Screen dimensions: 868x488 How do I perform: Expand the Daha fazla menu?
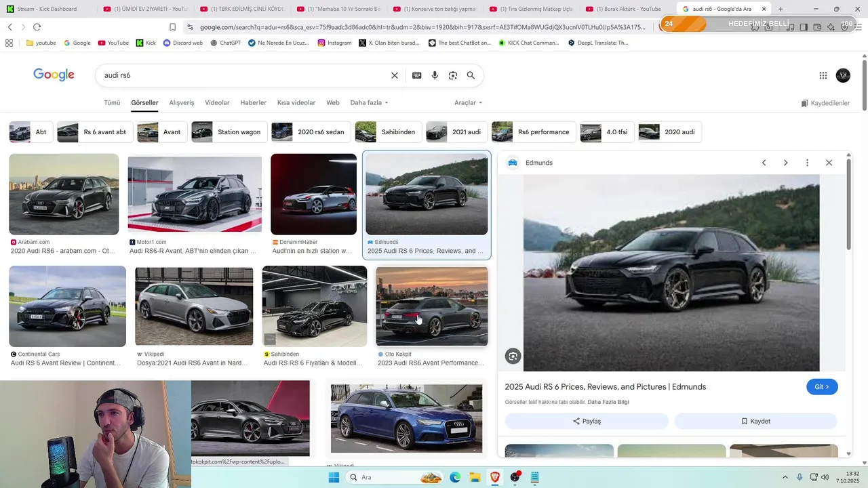coord(369,102)
